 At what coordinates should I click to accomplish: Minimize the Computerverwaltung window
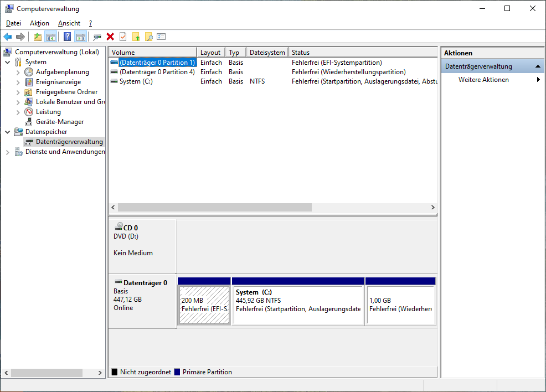pos(482,8)
